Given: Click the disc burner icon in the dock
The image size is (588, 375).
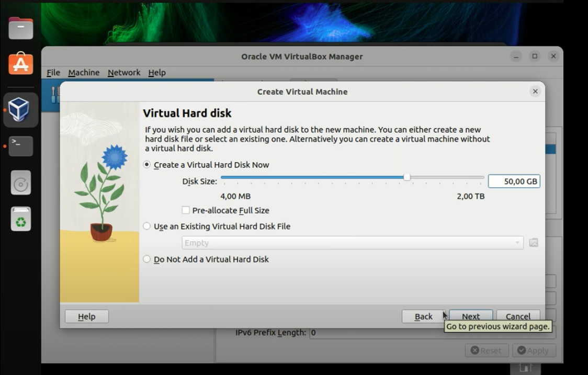Looking at the screenshot, I should click(20, 183).
